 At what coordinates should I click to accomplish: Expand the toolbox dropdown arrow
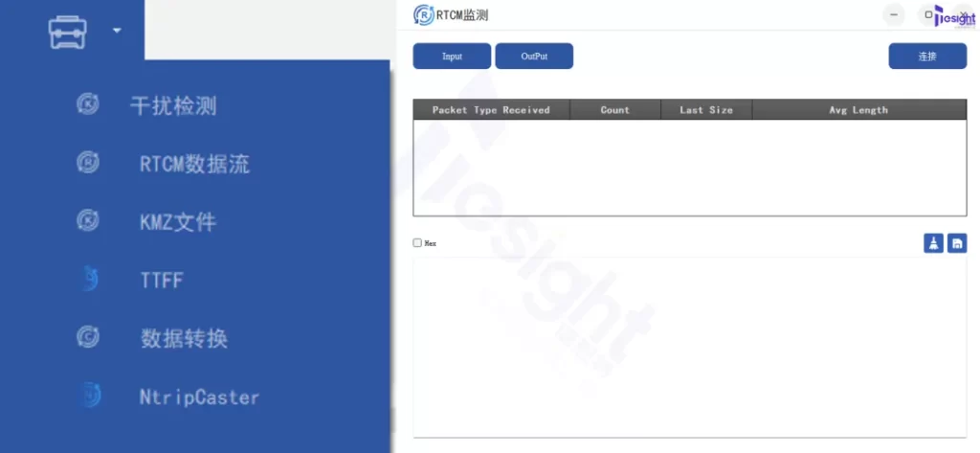click(117, 31)
